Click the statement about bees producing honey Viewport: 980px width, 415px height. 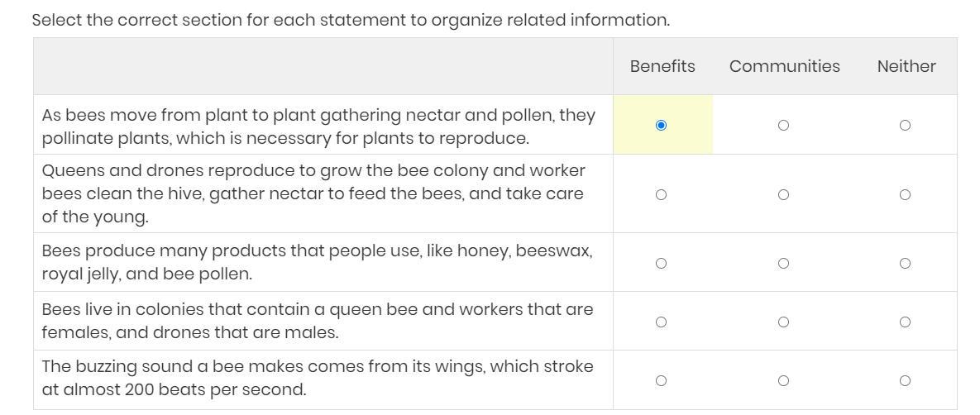click(x=317, y=263)
